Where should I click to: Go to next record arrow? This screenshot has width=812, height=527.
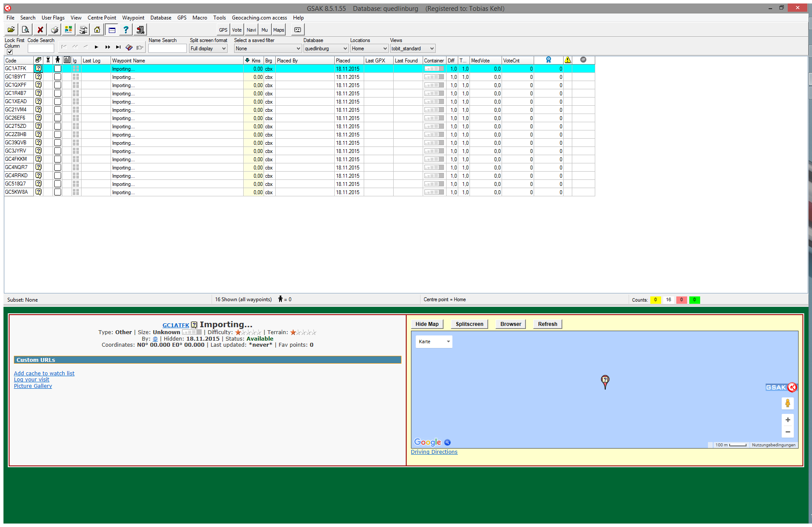click(96, 47)
